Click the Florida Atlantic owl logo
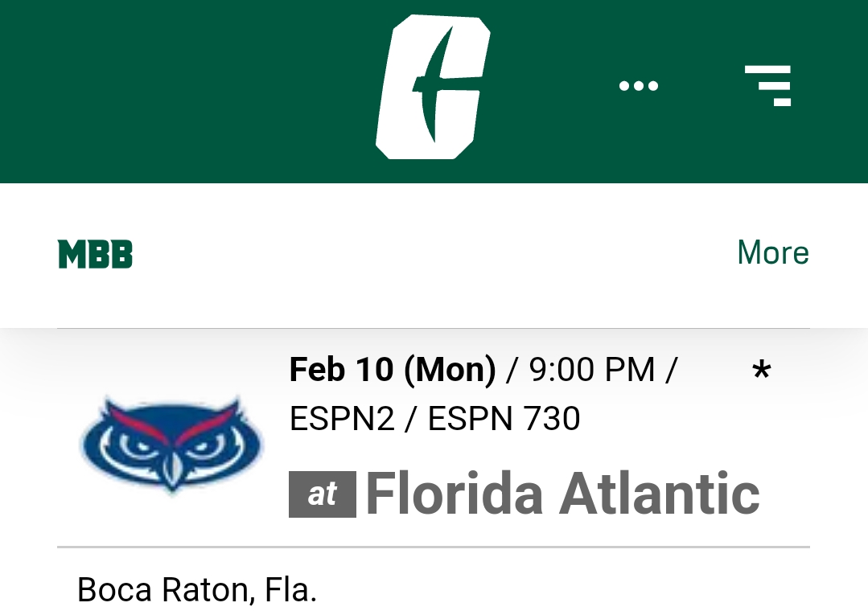Viewport: 868px width, 615px height. coord(172,444)
